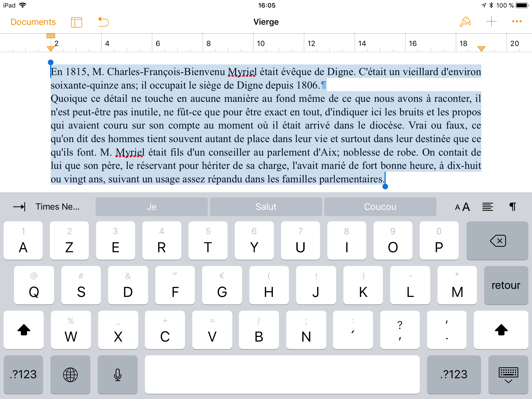
Task: Tap the right margin marker on ruler
Action: point(481,49)
